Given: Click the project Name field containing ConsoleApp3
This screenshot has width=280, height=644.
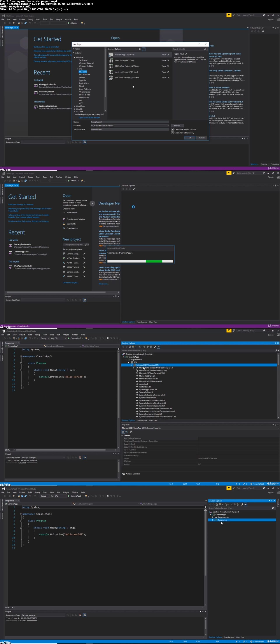Looking at the screenshot, I should tap(130, 122).
